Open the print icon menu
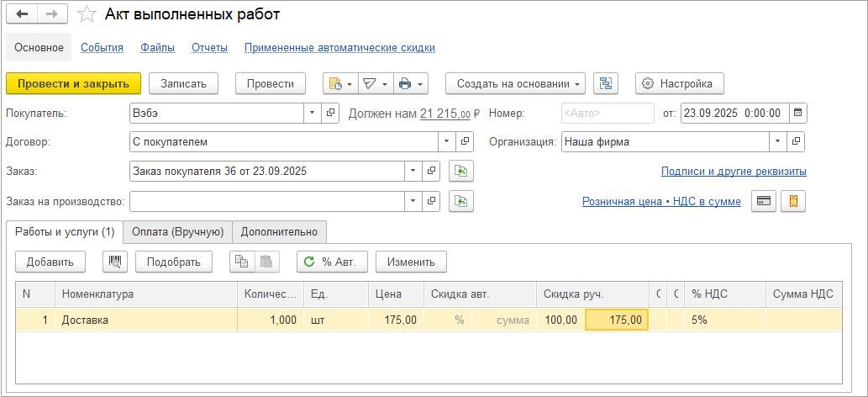This screenshot has width=868, height=397. tap(411, 84)
